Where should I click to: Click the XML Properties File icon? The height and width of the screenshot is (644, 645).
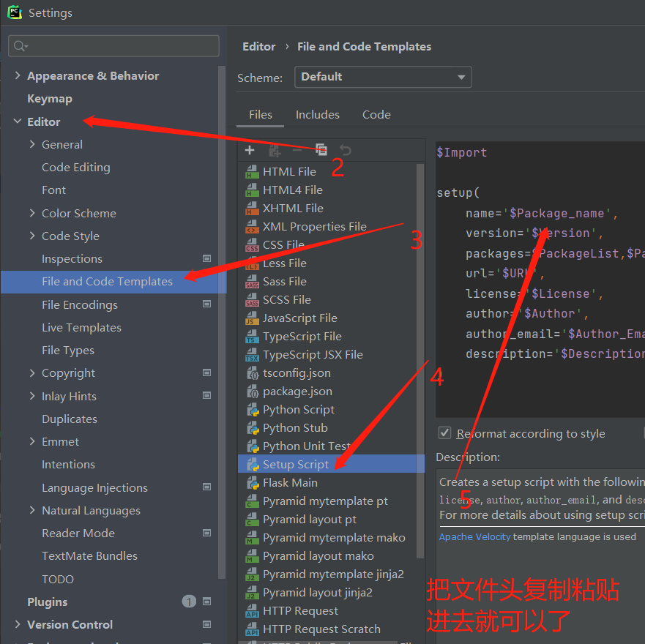coord(252,227)
